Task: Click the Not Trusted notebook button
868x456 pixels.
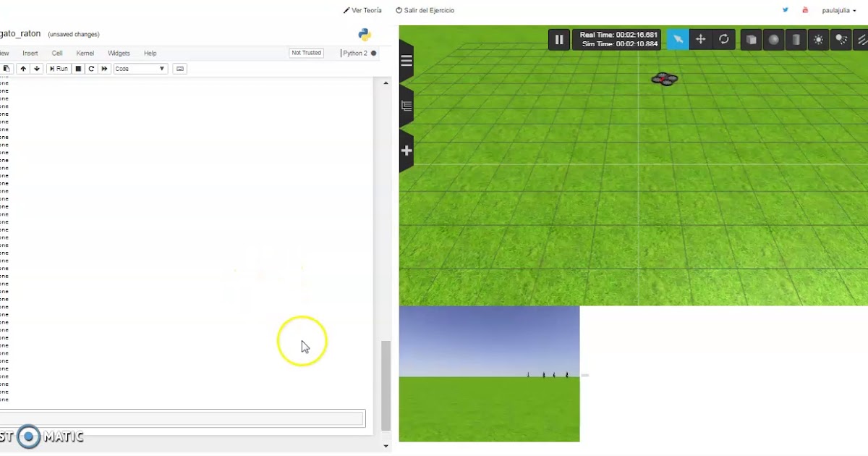Action: [x=306, y=53]
